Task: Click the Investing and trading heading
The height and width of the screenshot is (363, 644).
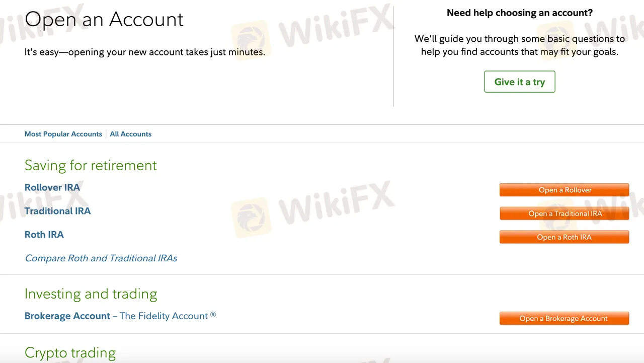Action: click(x=91, y=294)
